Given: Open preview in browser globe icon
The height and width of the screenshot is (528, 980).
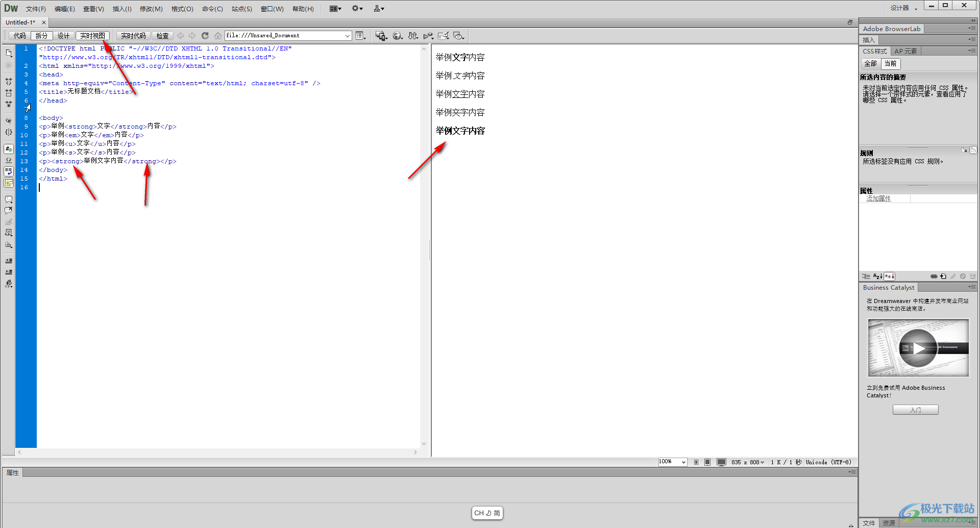Looking at the screenshot, I should click(x=397, y=36).
